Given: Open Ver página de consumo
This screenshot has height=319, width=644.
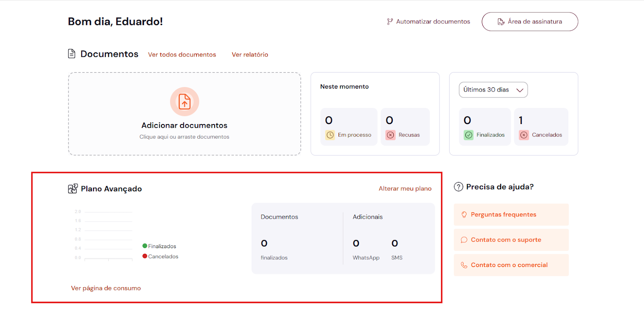Looking at the screenshot, I should [x=106, y=288].
